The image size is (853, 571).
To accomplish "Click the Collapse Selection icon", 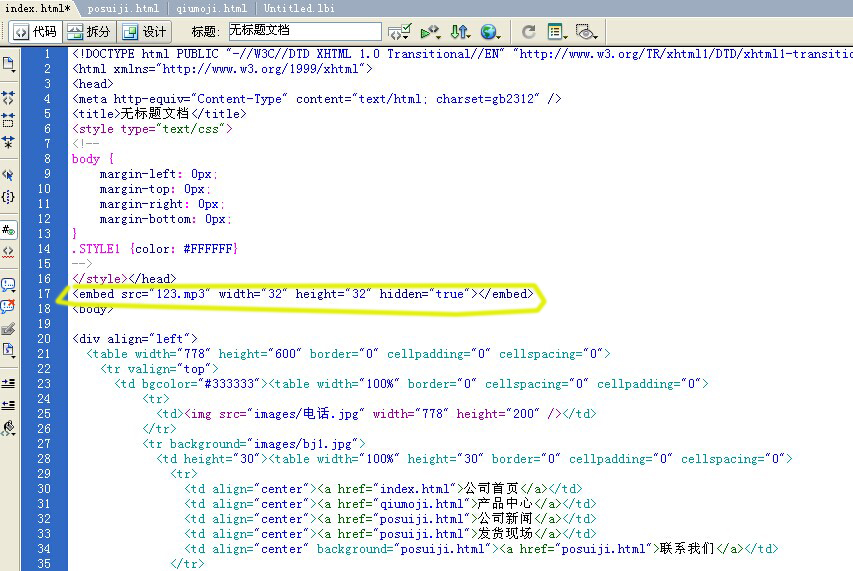I will [x=8, y=120].
